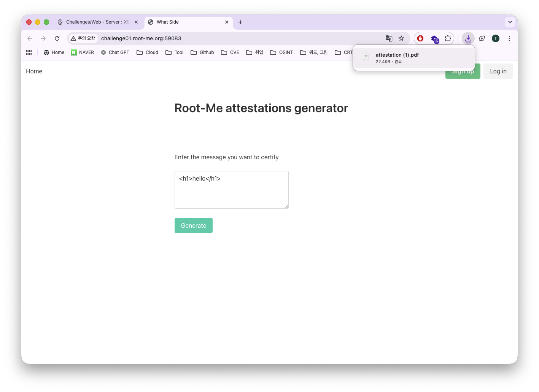The height and width of the screenshot is (392, 539).
Task: Open the Chat GPT bookmark
Action: (115, 52)
